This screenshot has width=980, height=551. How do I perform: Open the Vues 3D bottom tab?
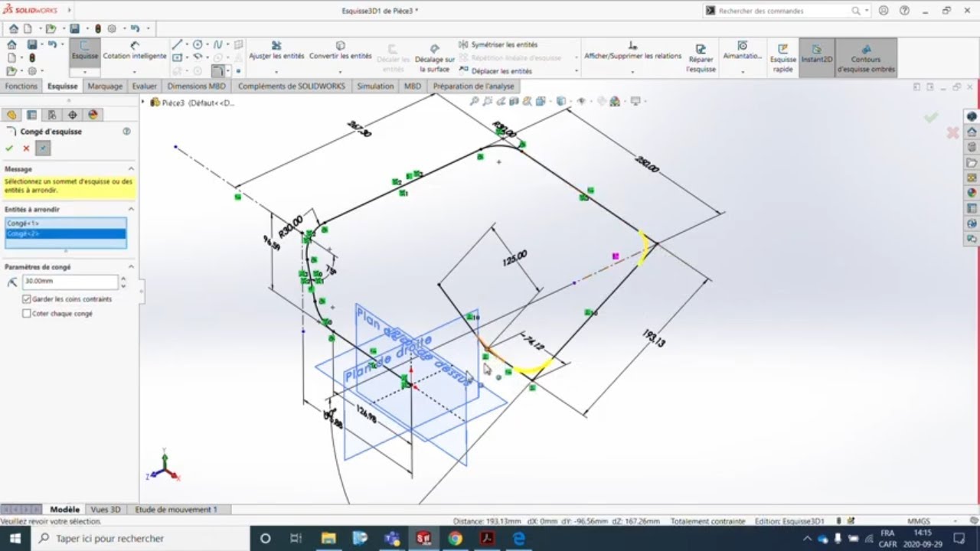click(106, 510)
